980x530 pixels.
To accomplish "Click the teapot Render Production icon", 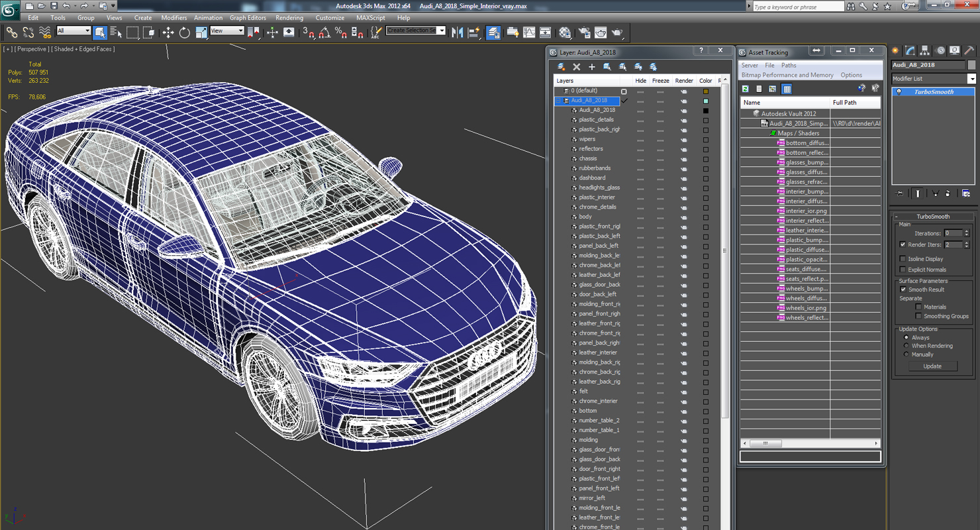I will pos(617,32).
